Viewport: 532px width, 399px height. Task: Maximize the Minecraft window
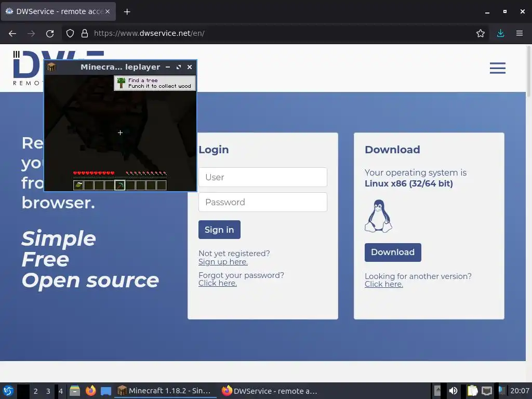pyautogui.click(x=179, y=67)
